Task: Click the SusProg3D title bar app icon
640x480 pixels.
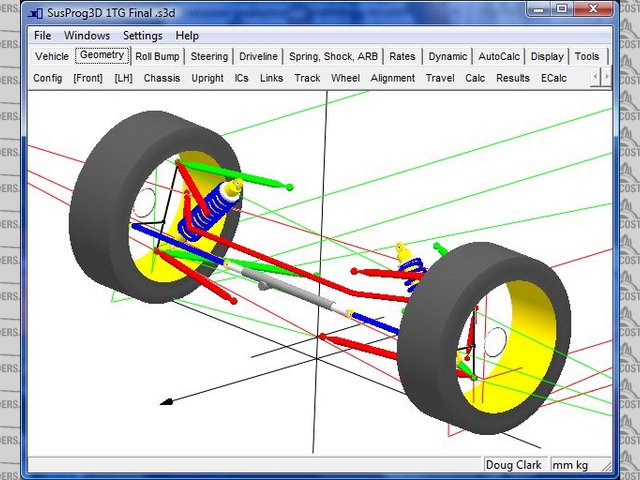Action: pyautogui.click(x=36, y=13)
